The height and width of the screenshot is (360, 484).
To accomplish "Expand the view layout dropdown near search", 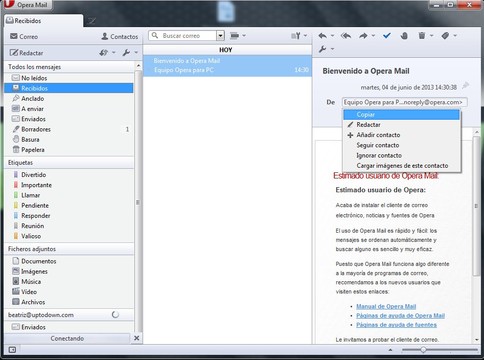I will [x=238, y=35].
